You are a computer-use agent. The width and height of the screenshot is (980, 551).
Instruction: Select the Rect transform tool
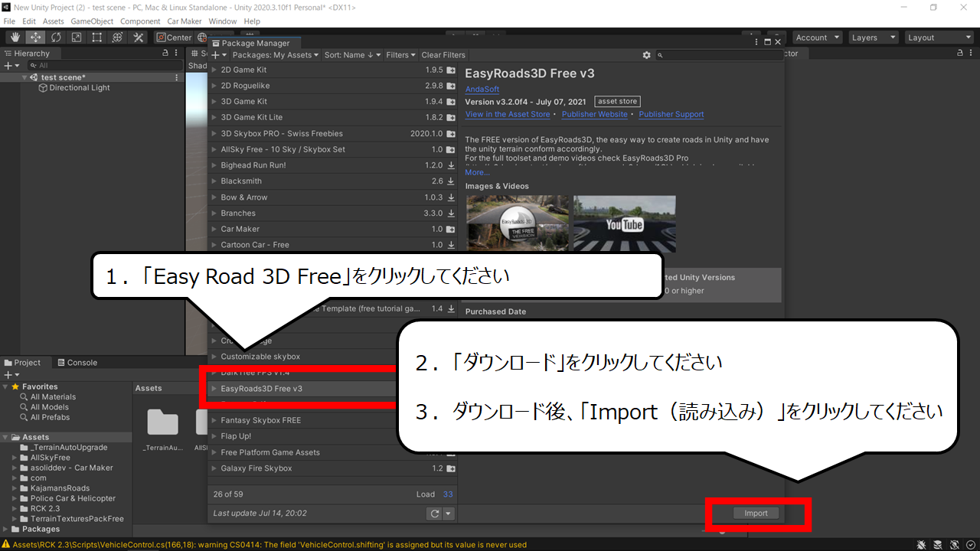(97, 37)
